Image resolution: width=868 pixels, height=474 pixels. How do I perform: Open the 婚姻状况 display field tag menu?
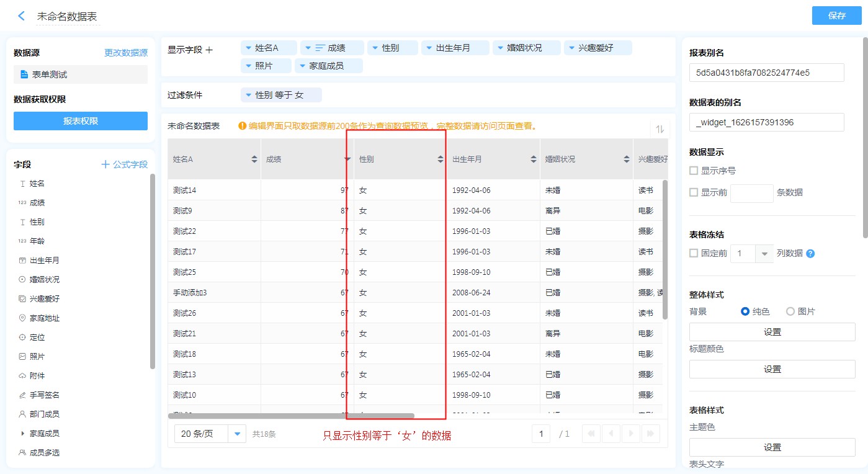(526, 48)
